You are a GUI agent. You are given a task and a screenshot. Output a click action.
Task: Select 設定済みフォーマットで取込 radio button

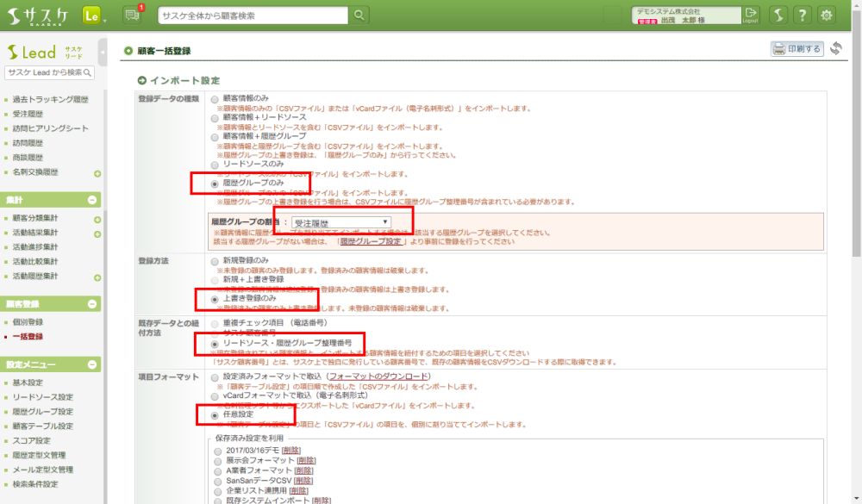[215, 377]
